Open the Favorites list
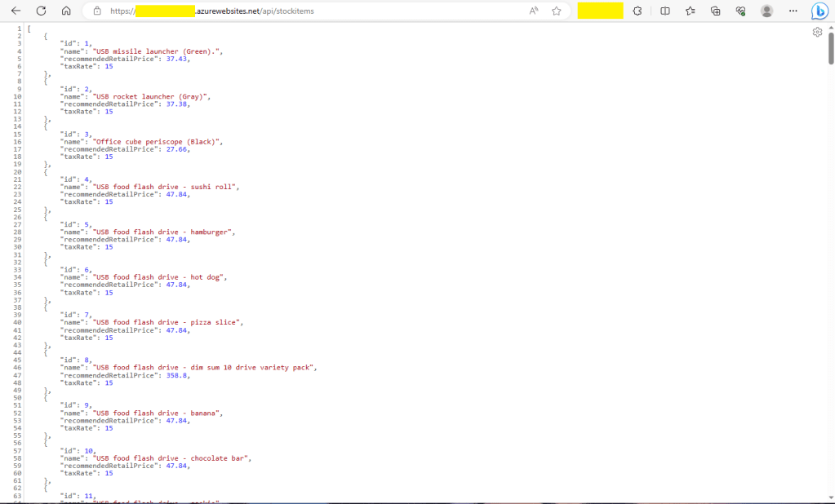 pos(691,11)
